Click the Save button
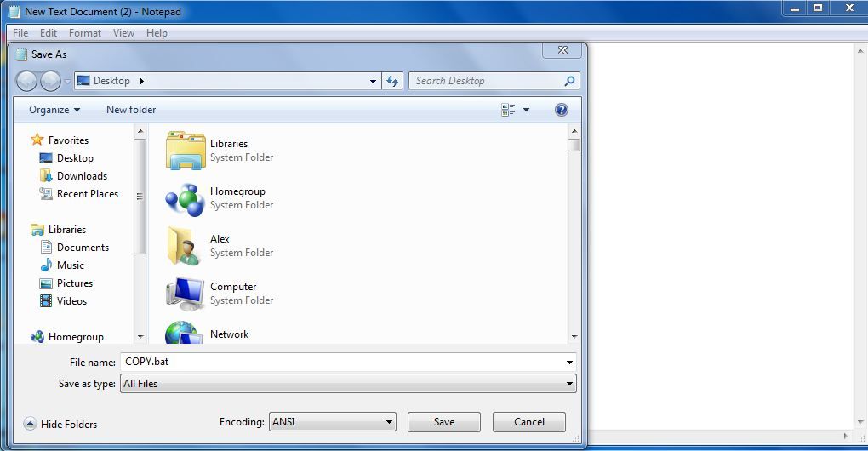This screenshot has width=868, height=451. coord(444,422)
